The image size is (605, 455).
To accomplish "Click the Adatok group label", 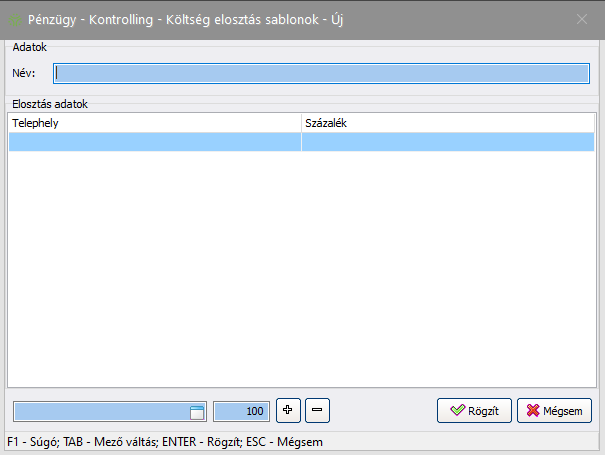I will (x=29, y=47).
